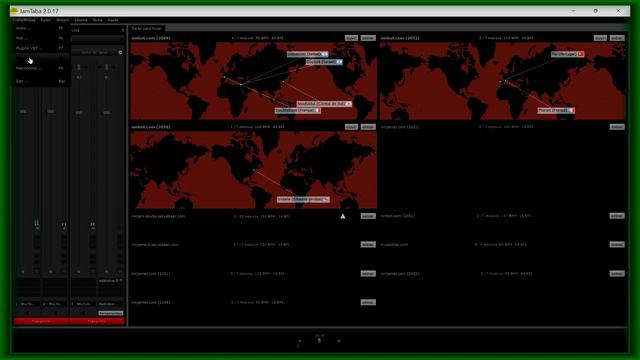Select the 'Salas para tocar' tab
The width and height of the screenshot is (640, 360).
click(x=147, y=28)
